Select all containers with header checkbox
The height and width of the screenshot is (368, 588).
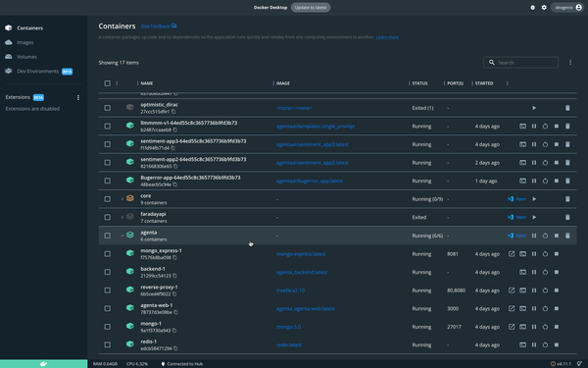(x=108, y=83)
